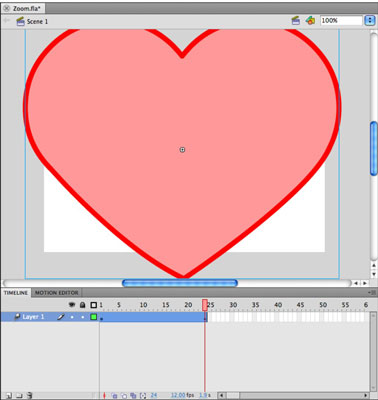Click the show all layers as outlines icon

point(94,305)
